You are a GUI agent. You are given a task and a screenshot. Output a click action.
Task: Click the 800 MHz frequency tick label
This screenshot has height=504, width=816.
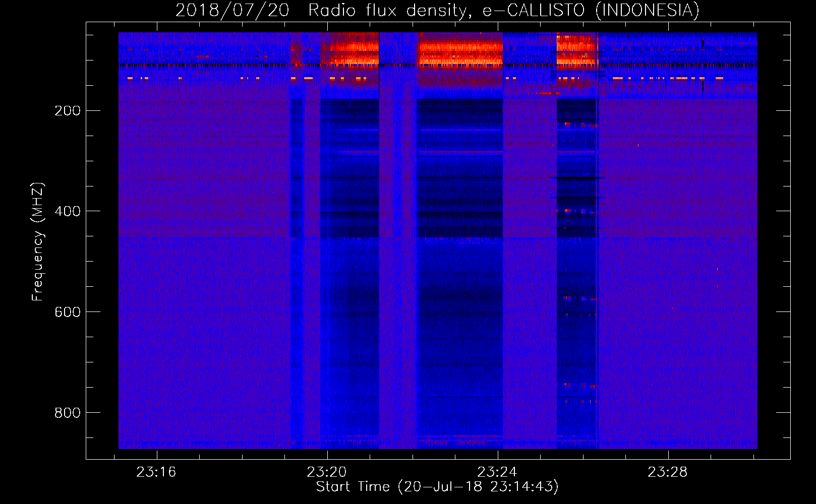point(68,413)
